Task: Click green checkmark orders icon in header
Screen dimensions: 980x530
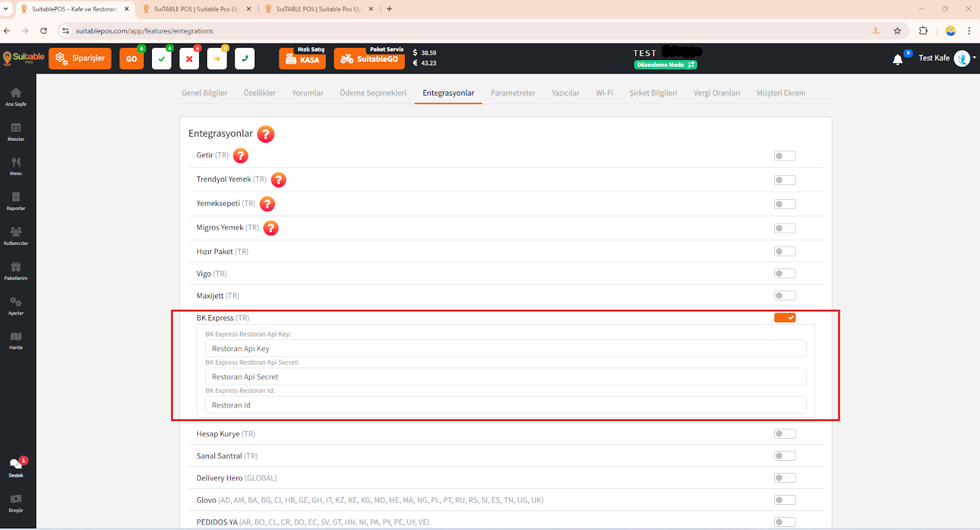Action: coord(162,59)
